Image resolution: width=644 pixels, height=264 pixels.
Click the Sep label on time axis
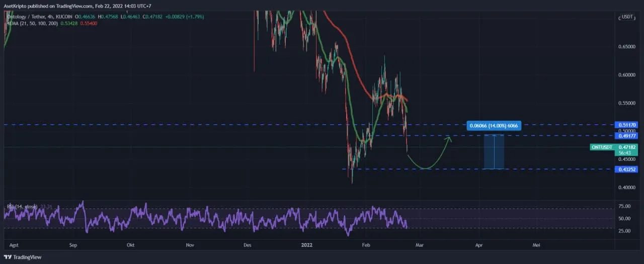73,245
